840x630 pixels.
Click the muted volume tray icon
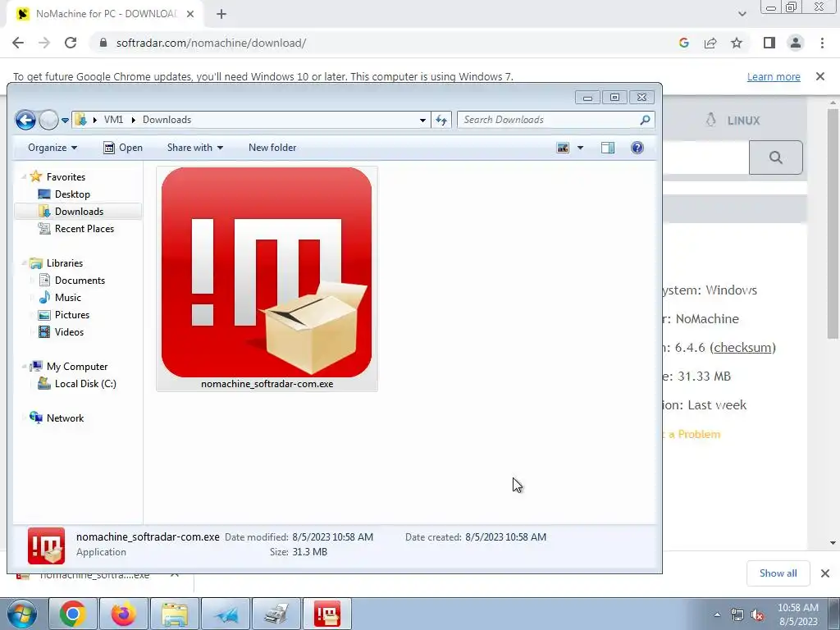tap(757, 614)
